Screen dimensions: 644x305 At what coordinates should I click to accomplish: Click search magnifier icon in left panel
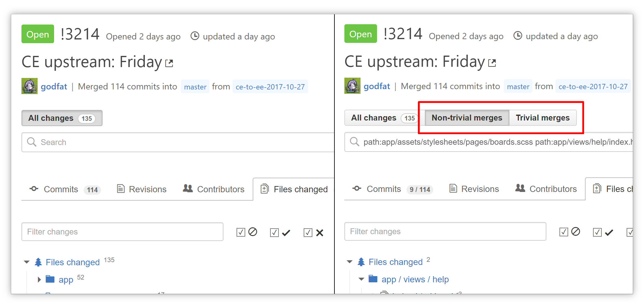coord(32,142)
